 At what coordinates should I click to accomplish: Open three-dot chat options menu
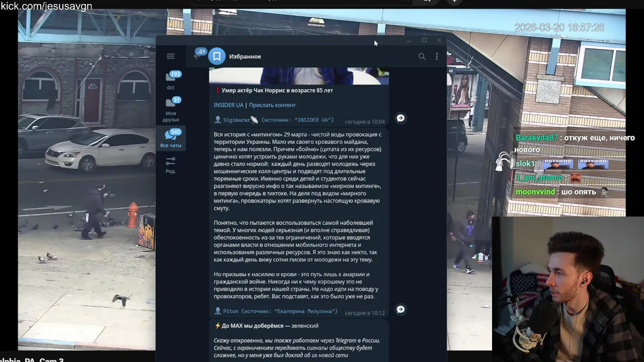437,56
